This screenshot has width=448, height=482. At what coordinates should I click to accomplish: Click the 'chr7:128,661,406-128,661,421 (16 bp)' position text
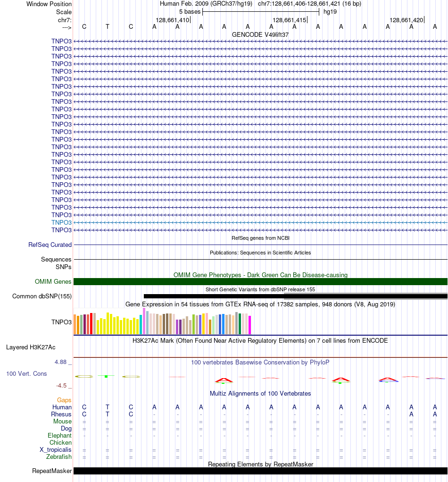pyautogui.click(x=309, y=4)
